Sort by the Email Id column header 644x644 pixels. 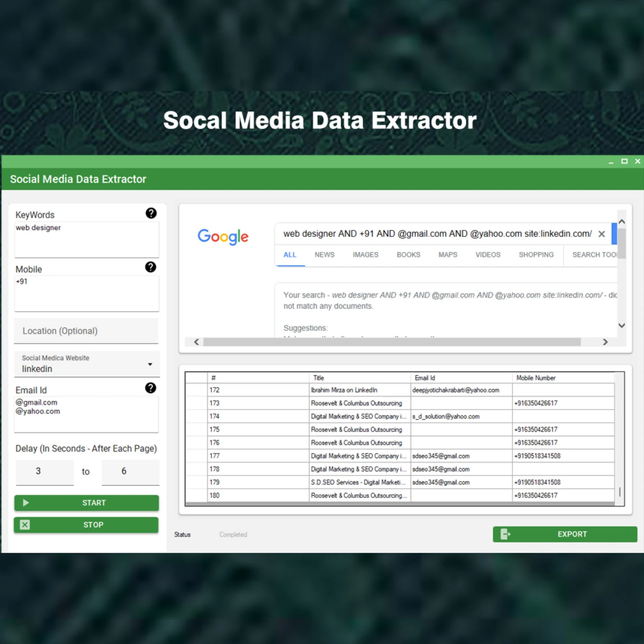point(462,378)
